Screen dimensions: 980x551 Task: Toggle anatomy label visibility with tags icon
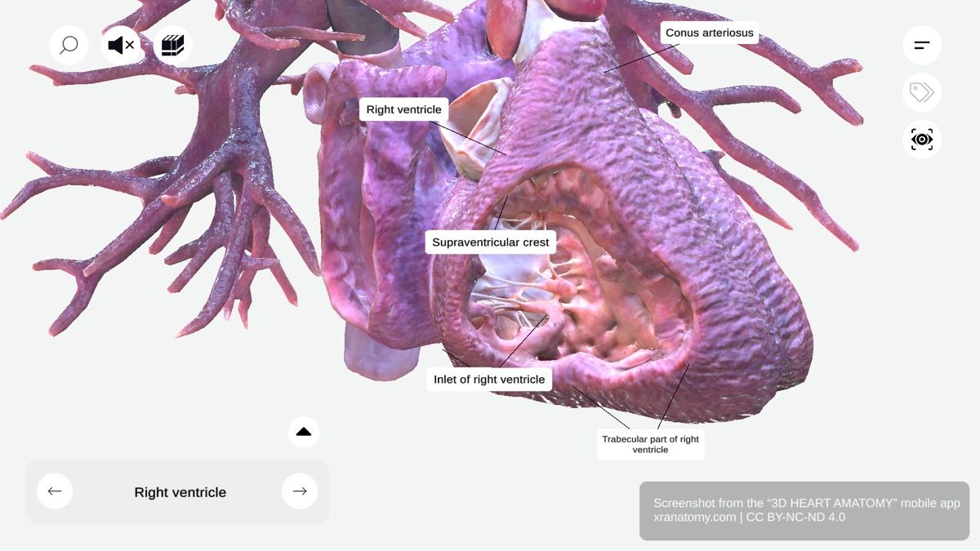tap(921, 92)
